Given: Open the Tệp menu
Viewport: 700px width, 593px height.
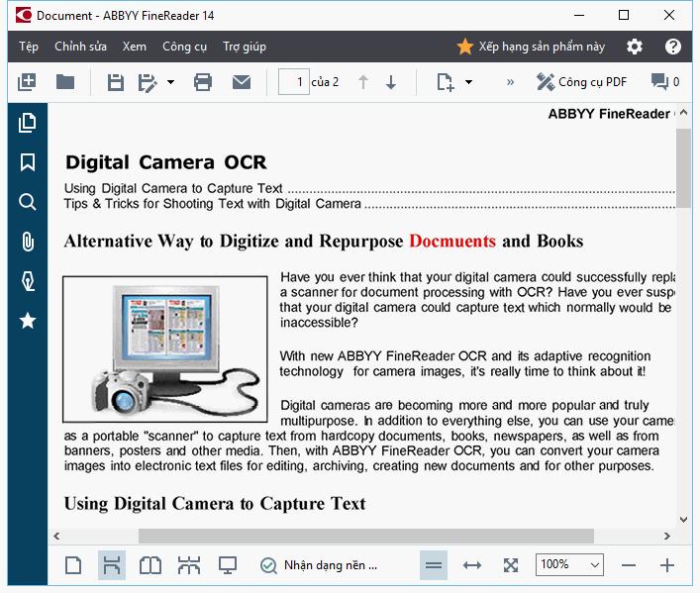Looking at the screenshot, I should (x=29, y=47).
